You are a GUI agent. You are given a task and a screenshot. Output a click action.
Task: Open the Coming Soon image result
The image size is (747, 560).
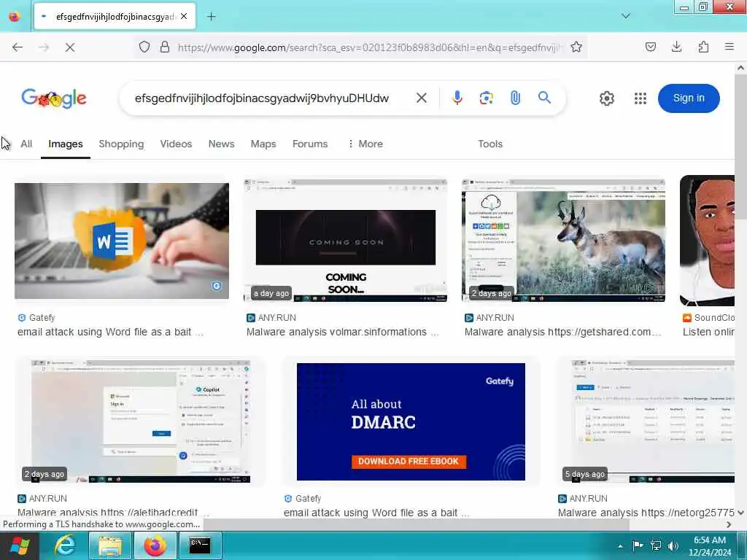click(345, 241)
